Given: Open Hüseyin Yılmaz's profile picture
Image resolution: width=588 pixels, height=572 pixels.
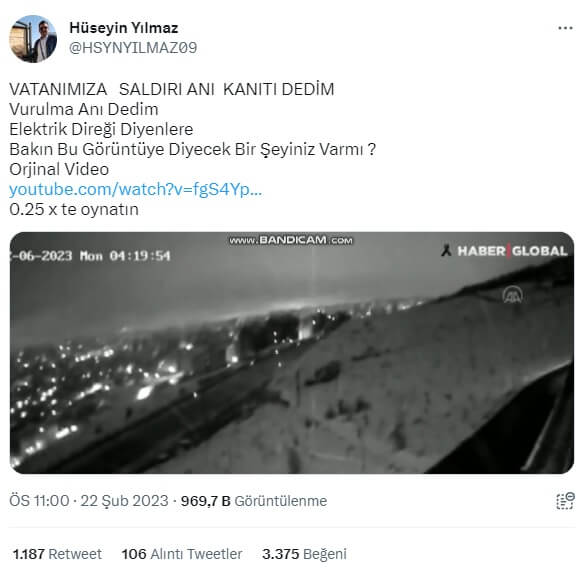Looking at the screenshot, I should [x=33, y=39].
